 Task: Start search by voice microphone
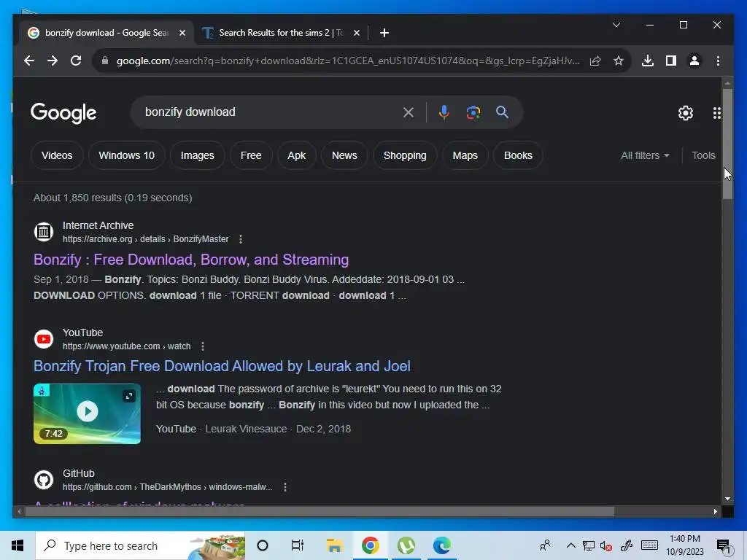click(444, 112)
